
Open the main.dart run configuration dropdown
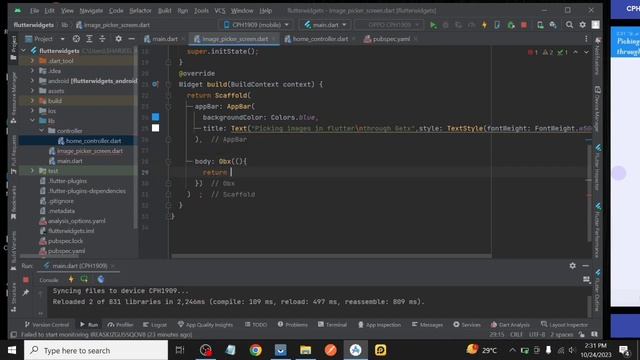click(x=326, y=25)
